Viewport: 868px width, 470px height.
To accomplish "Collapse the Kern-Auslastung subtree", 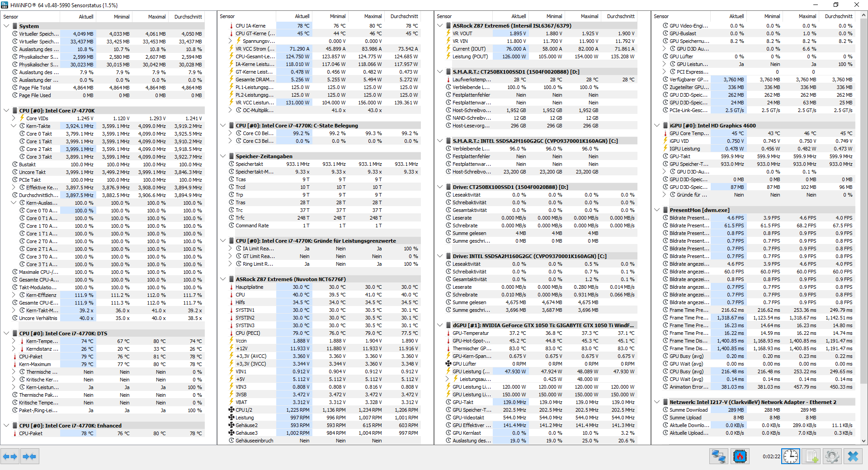I will click(14, 203).
